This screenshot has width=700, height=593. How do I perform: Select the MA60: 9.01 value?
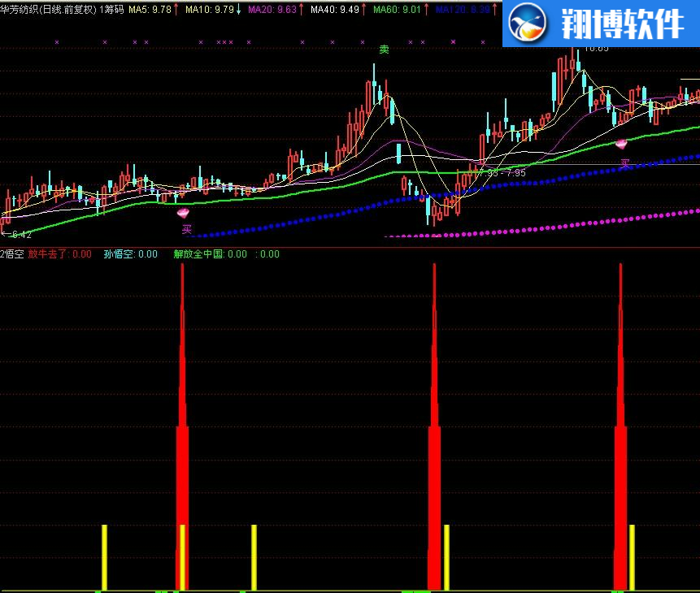[x=397, y=10]
